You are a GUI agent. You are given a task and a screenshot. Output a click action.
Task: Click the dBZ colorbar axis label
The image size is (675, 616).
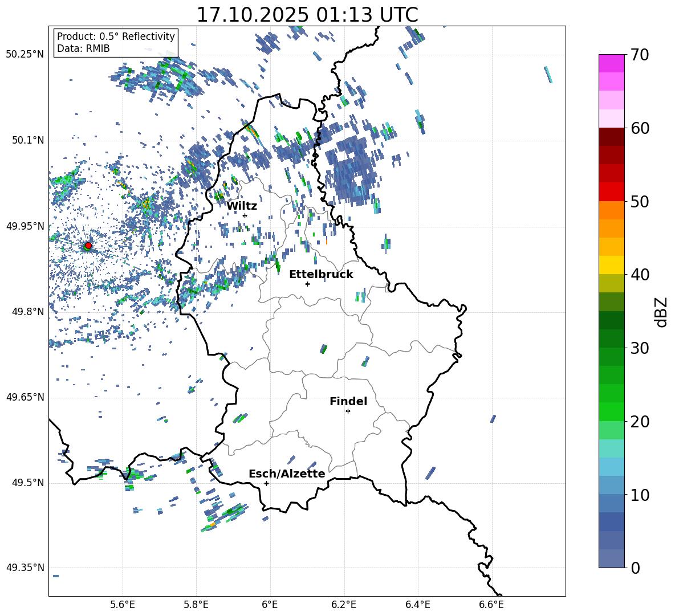click(662, 312)
